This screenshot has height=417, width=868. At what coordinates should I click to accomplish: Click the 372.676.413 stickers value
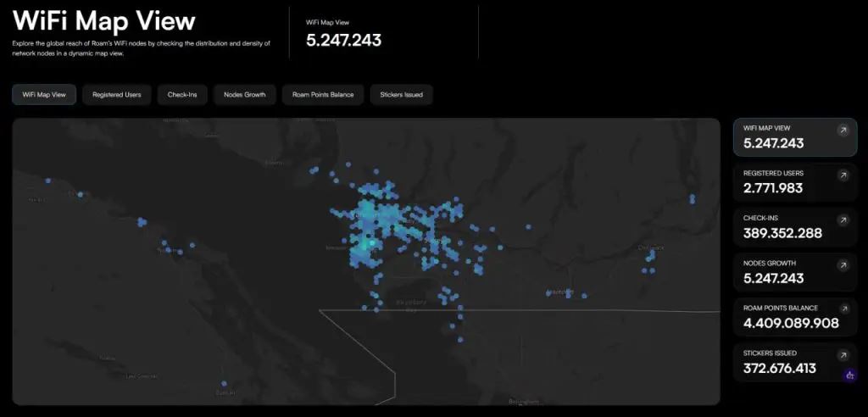pos(780,369)
